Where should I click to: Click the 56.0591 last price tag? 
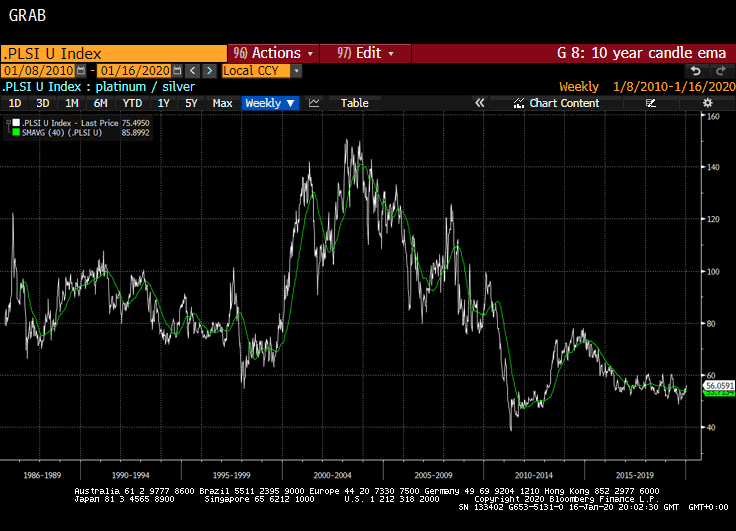coord(719,386)
